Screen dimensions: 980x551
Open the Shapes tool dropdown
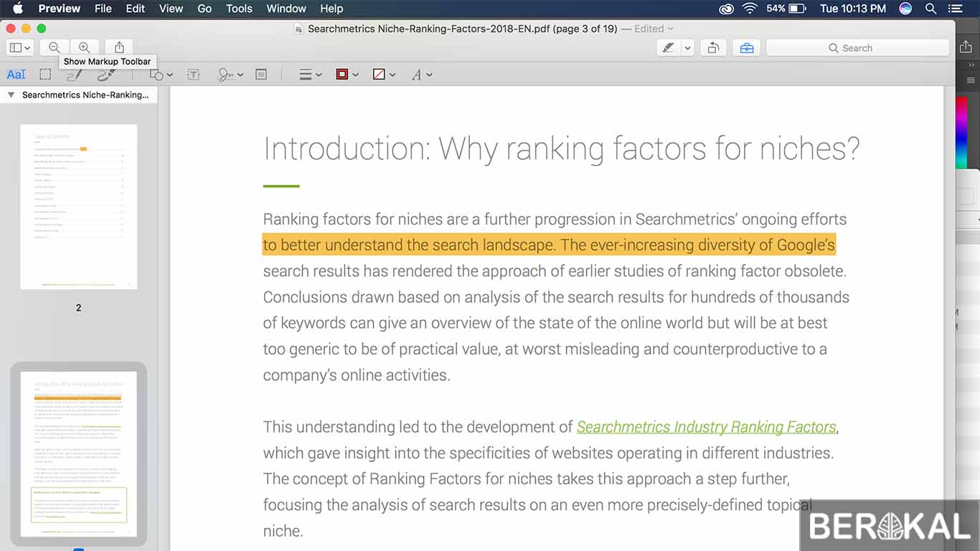point(161,75)
